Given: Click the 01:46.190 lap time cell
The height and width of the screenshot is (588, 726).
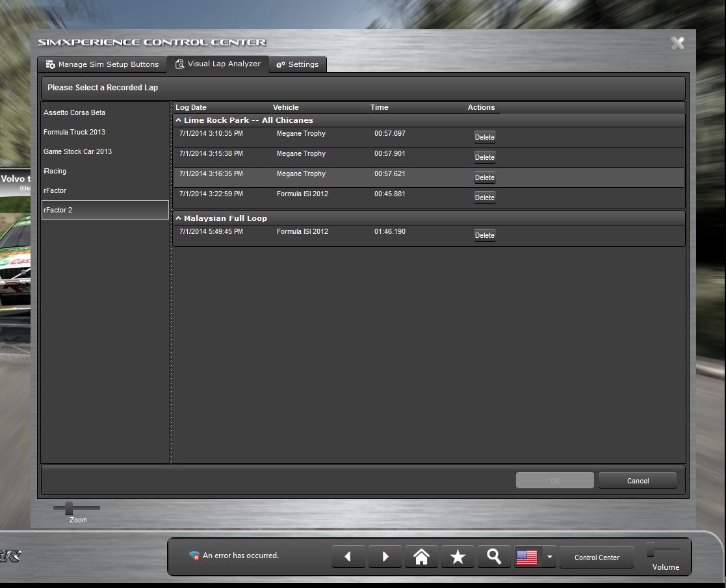Looking at the screenshot, I should [390, 231].
